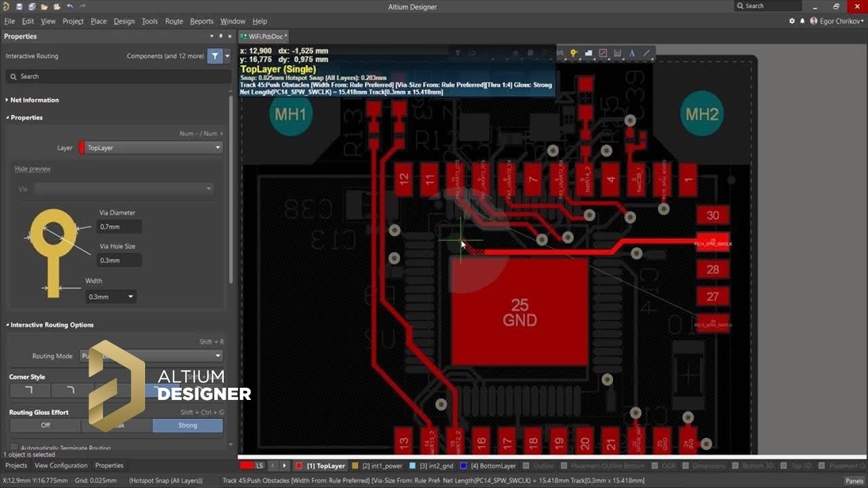The image size is (868, 488).
Task: Click the Hide preview link
Action: [33, 169]
